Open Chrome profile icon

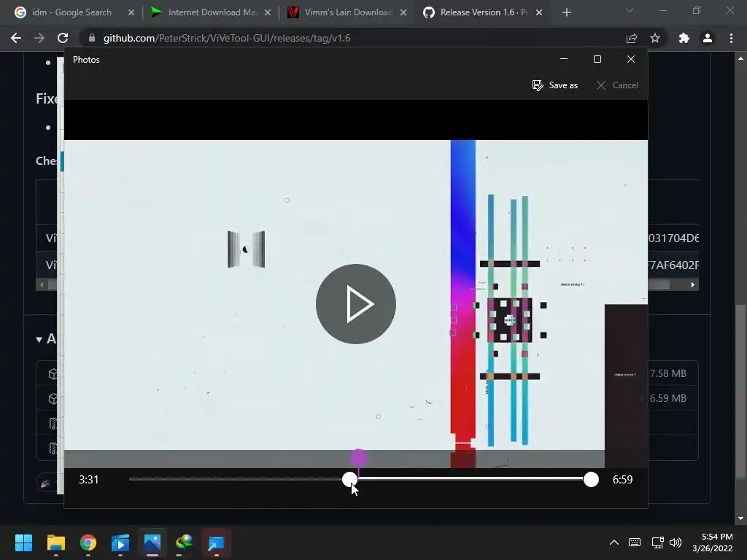[708, 38]
